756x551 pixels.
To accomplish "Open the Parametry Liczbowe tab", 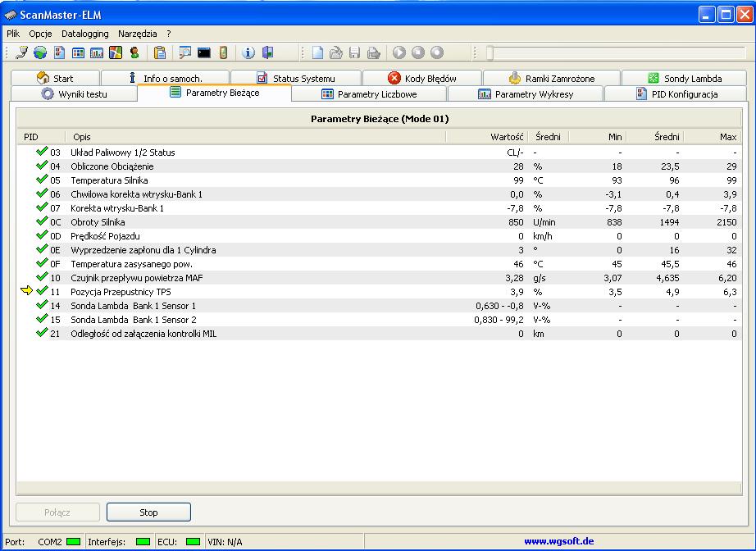I will [369, 94].
